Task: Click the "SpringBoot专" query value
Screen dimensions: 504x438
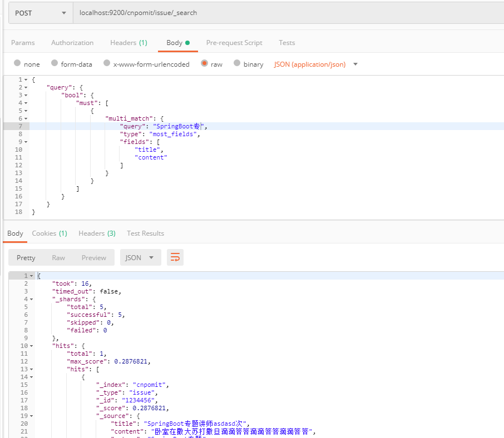Action: tap(179, 126)
